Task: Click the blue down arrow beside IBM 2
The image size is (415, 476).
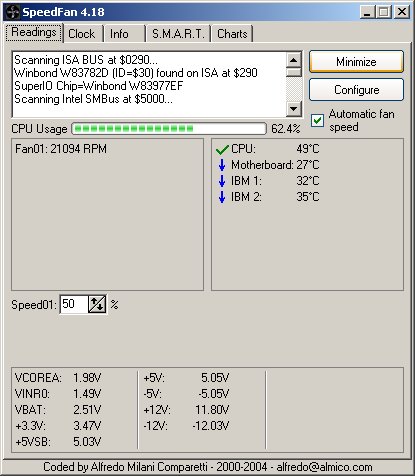Action: [222, 197]
